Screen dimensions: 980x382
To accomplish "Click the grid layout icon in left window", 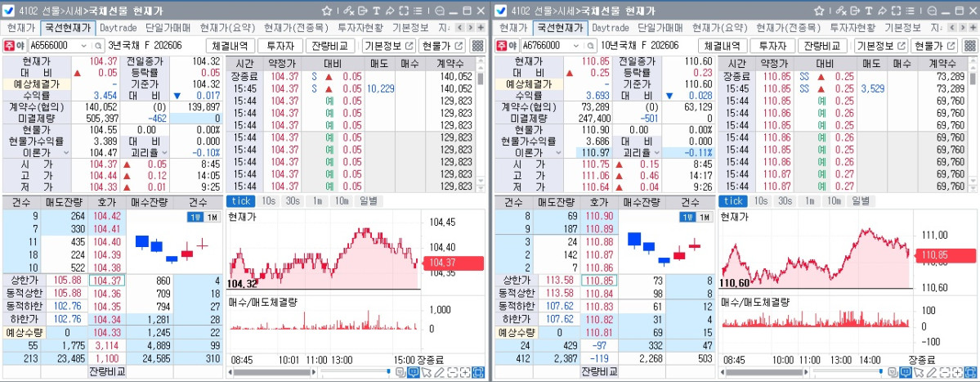I will coord(477,46).
